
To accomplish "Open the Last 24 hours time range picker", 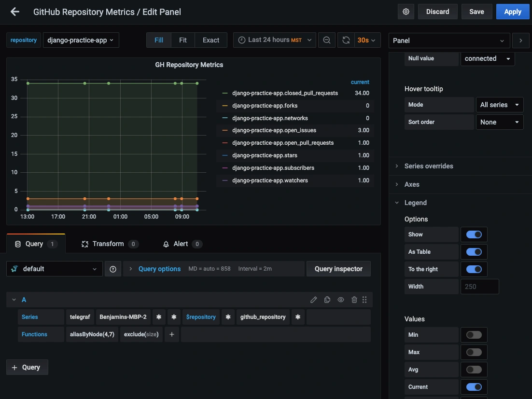I will tap(275, 40).
